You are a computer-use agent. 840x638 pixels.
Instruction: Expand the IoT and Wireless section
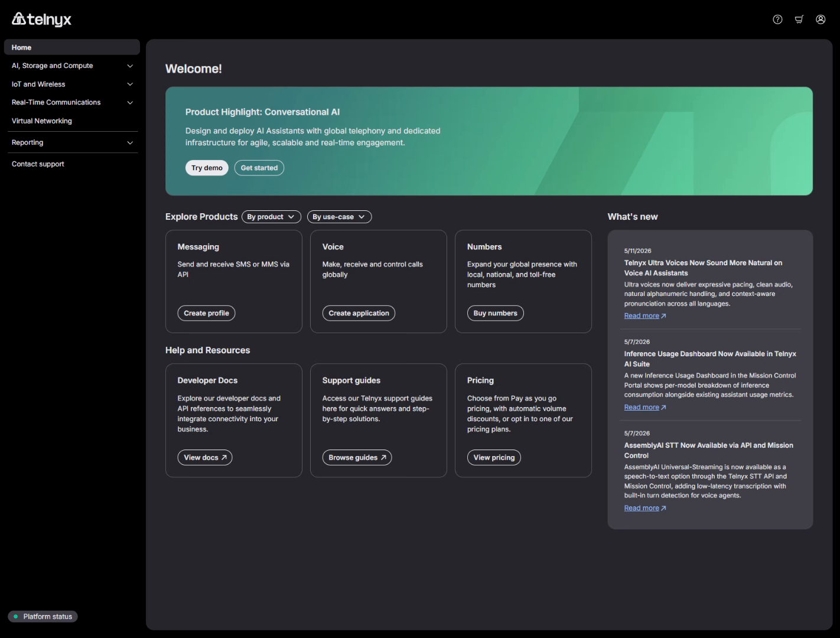click(72, 84)
